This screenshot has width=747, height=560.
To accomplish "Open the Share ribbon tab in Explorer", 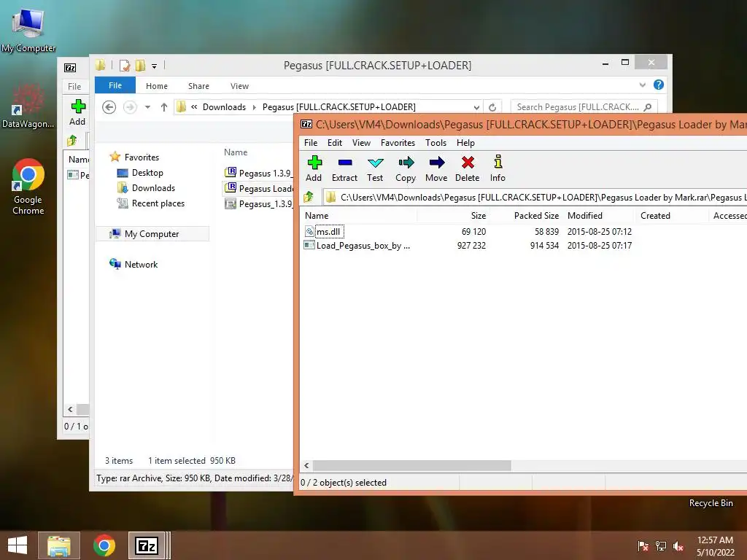I will coord(198,86).
